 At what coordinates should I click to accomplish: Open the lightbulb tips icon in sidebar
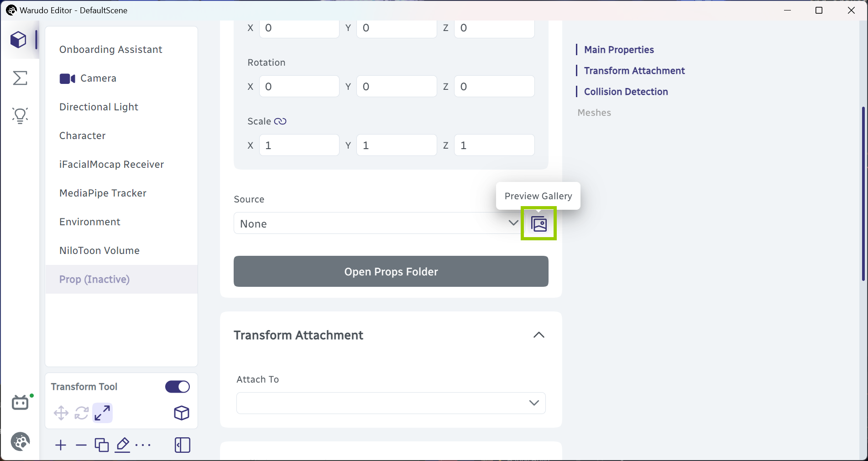20,115
